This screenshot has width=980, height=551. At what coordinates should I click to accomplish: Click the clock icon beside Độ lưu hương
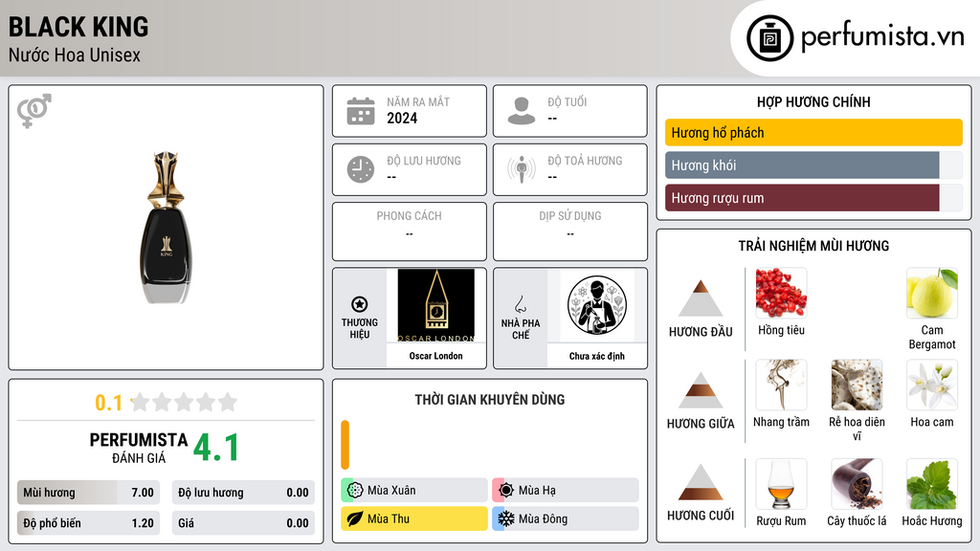[x=361, y=169]
